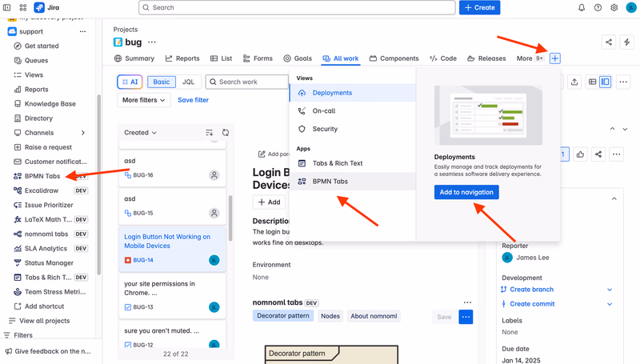640x364 pixels.
Task: Open the More filters dropdown
Action: point(144,100)
